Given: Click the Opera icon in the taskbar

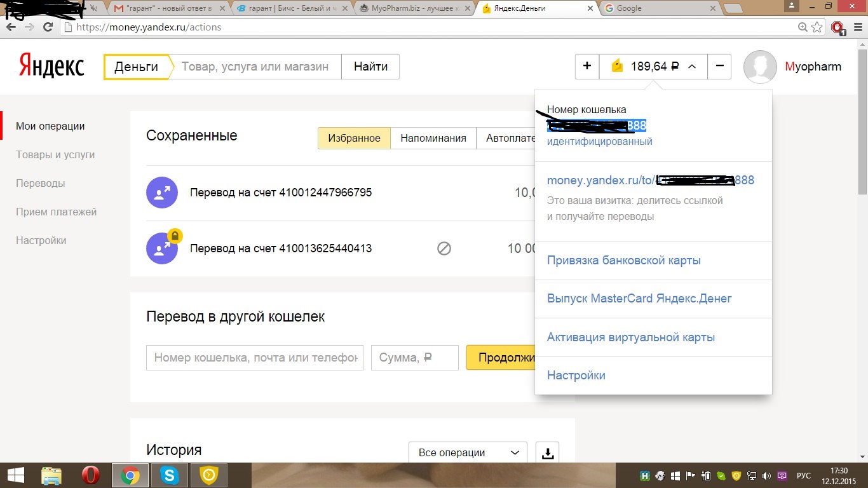Looking at the screenshot, I should point(91,475).
